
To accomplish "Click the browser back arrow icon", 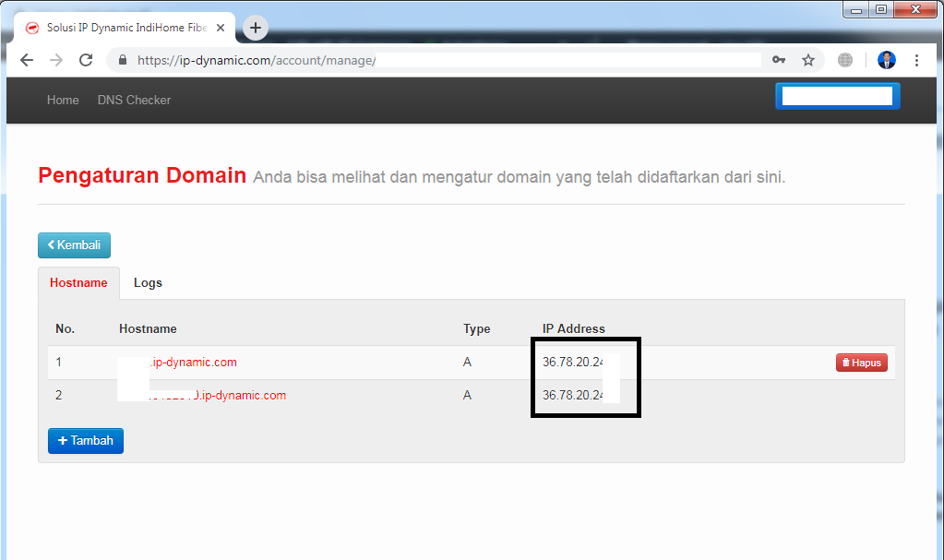I will 27,60.
